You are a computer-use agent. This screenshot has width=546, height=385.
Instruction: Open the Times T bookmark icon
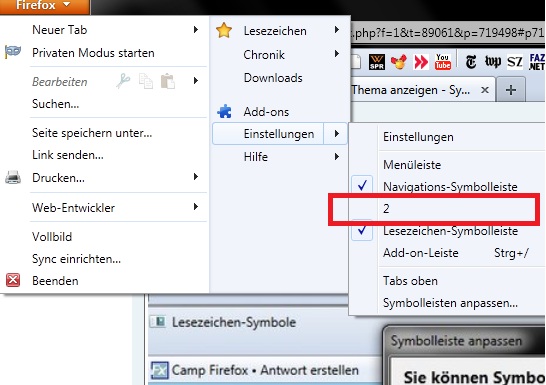pyautogui.click(x=471, y=62)
